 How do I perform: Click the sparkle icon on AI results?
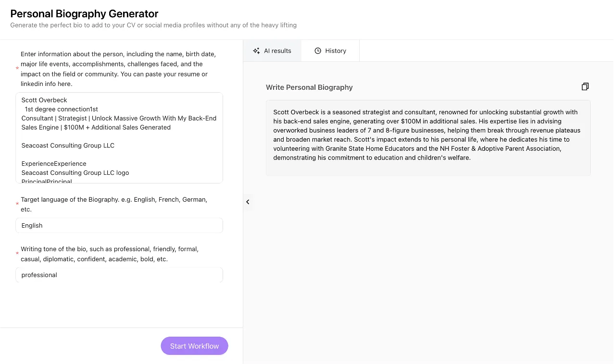point(256,51)
